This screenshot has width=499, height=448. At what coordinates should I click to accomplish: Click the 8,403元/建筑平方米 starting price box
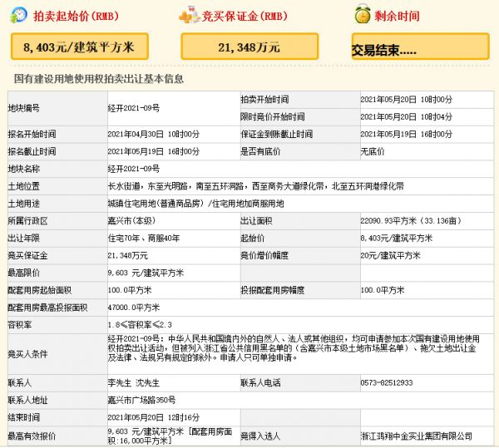pos(80,47)
